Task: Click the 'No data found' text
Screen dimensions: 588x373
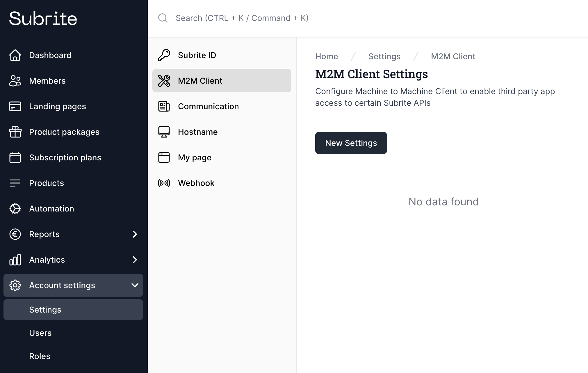Action: (x=443, y=202)
